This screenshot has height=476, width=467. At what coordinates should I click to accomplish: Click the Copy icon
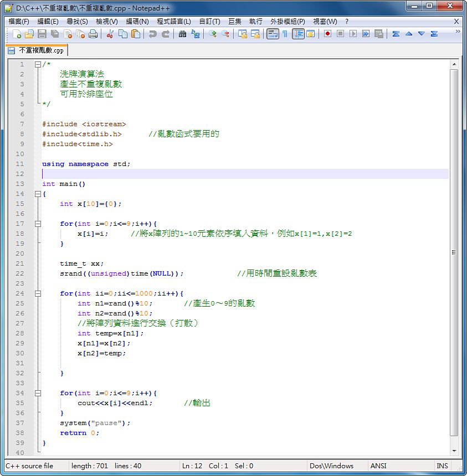(x=123, y=34)
